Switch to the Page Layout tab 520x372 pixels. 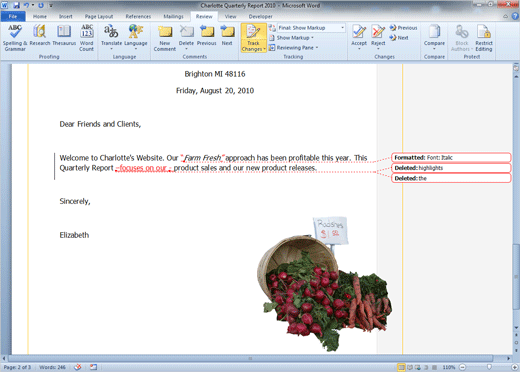coord(99,16)
